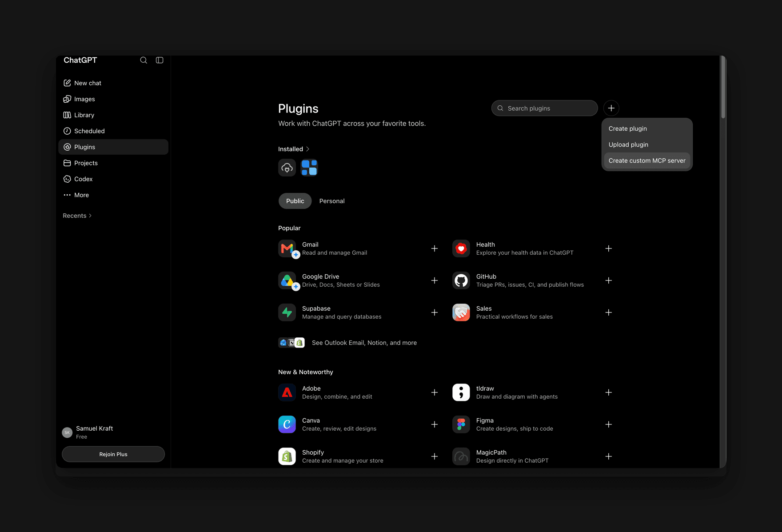The width and height of the screenshot is (782, 532).
Task: Open the search icon in the sidebar header
Action: 144,60
